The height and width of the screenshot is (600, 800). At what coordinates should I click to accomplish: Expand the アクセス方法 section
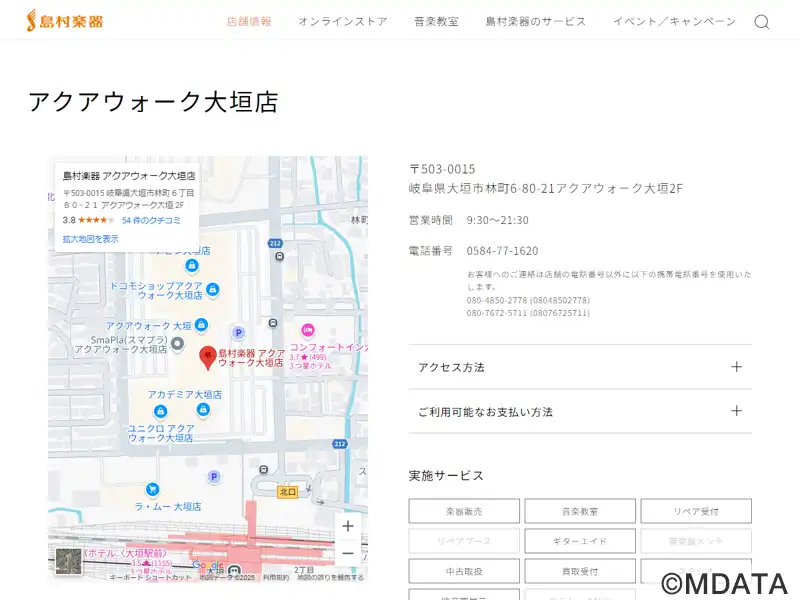580,367
